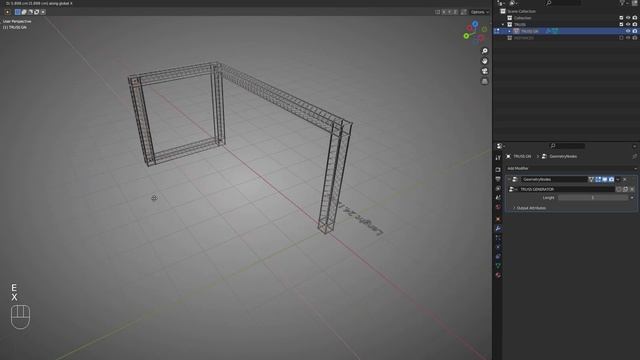Open the Particles properties tab
The width and height of the screenshot is (640, 360).
click(498, 238)
